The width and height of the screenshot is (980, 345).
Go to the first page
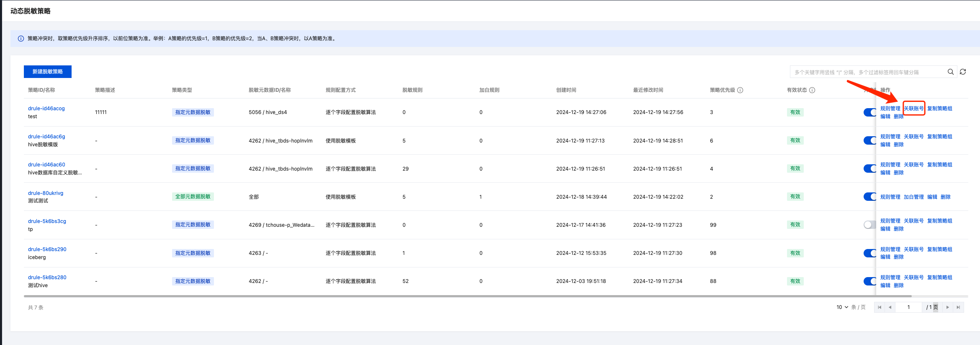[880, 307]
